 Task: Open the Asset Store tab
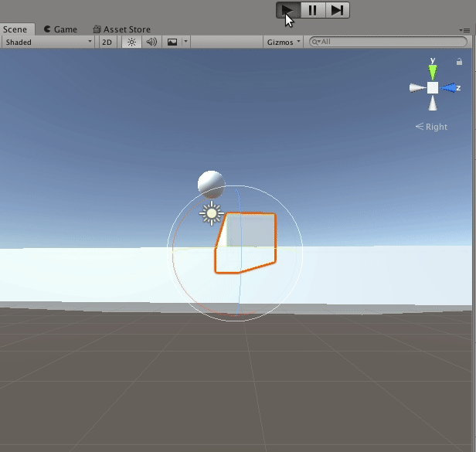[x=122, y=29]
